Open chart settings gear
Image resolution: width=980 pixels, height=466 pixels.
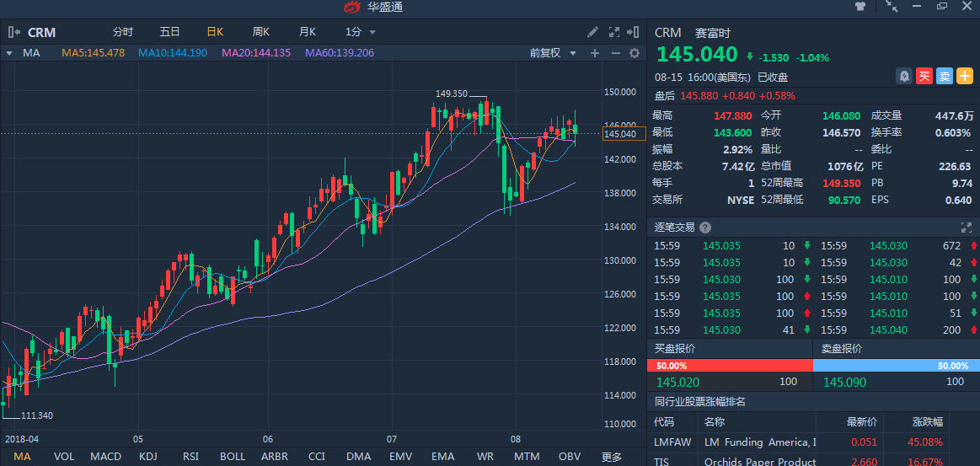[635, 53]
